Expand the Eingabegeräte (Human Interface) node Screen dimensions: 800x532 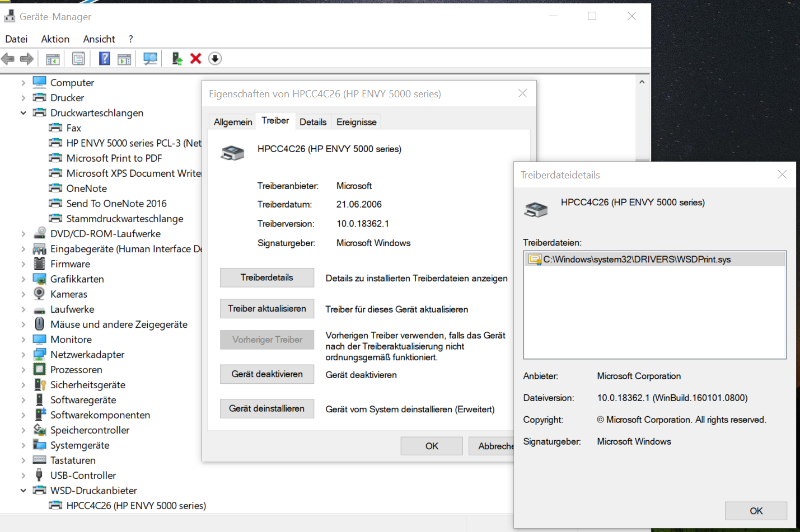pos(23,249)
